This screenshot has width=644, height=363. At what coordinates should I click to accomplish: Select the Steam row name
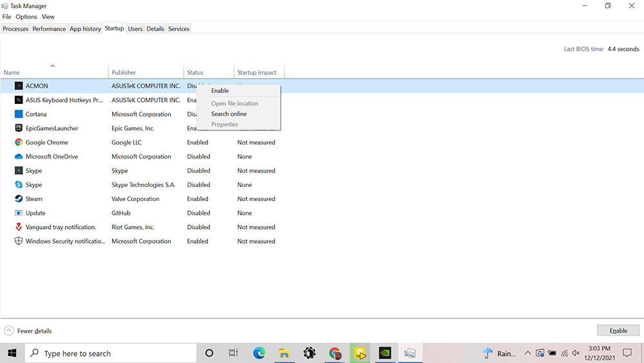point(33,199)
